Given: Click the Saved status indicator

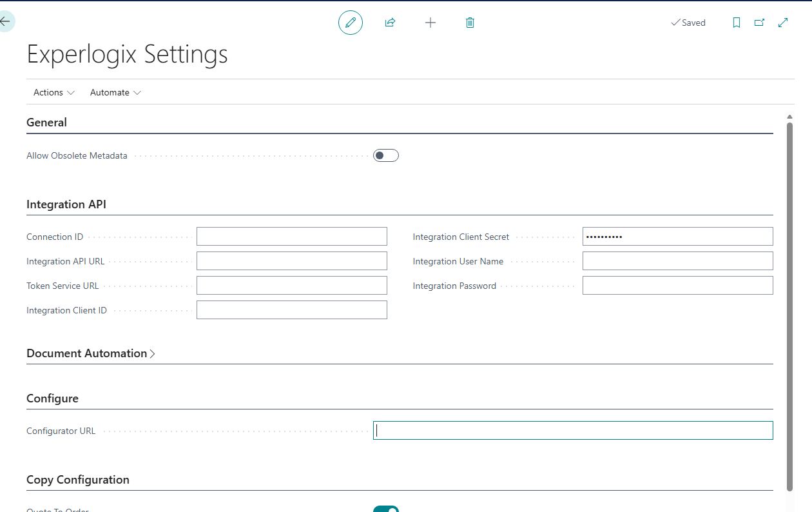Looking at the screenshot, I should pyautogui.click(x=688, y=23).
